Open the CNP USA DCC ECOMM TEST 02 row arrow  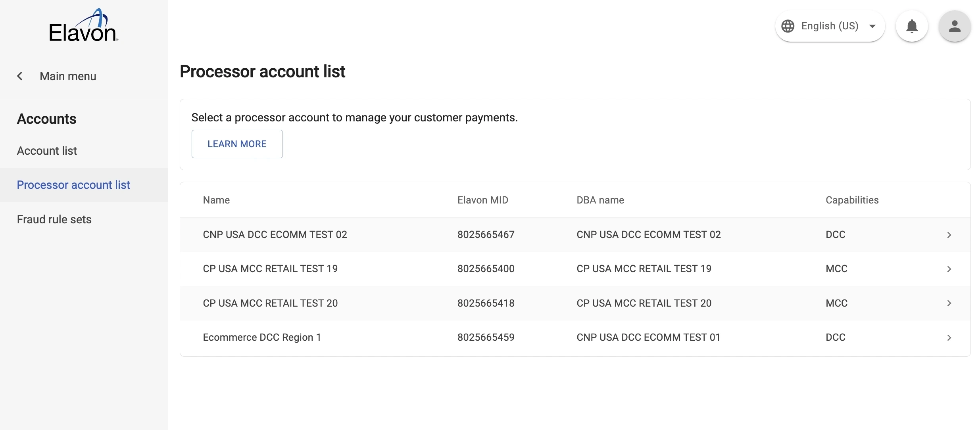pos(949,235)
